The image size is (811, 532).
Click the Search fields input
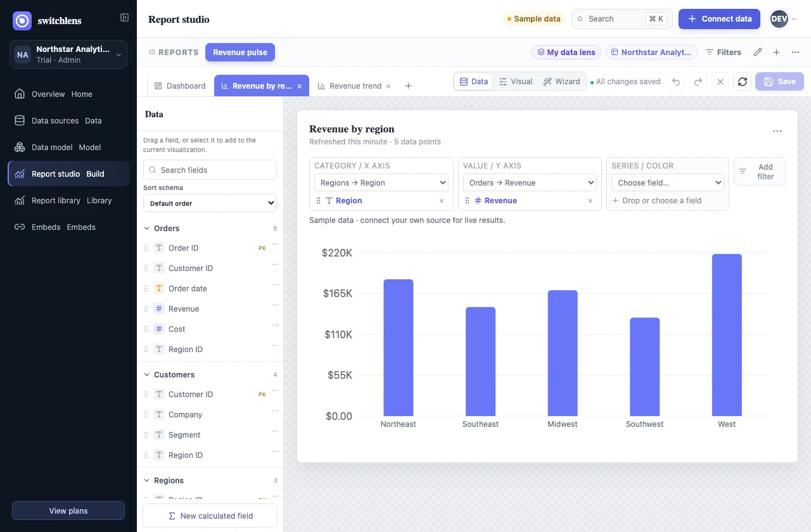click(210, 170)
